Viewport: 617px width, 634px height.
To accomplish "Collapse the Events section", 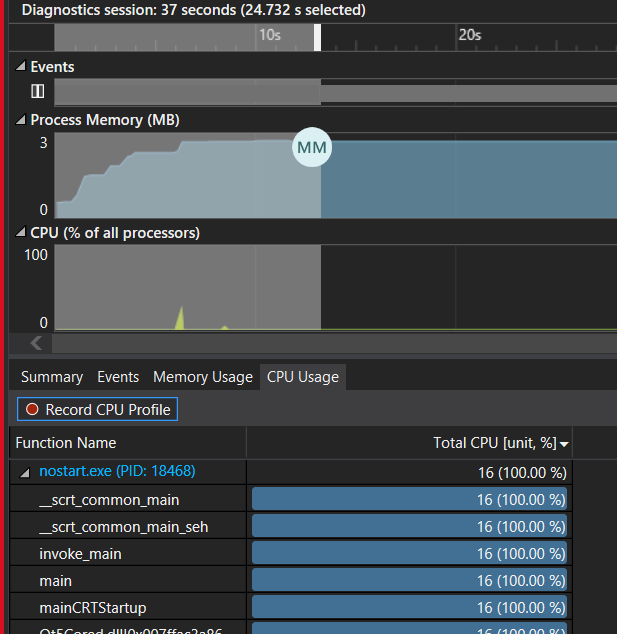I will [21, 67].
